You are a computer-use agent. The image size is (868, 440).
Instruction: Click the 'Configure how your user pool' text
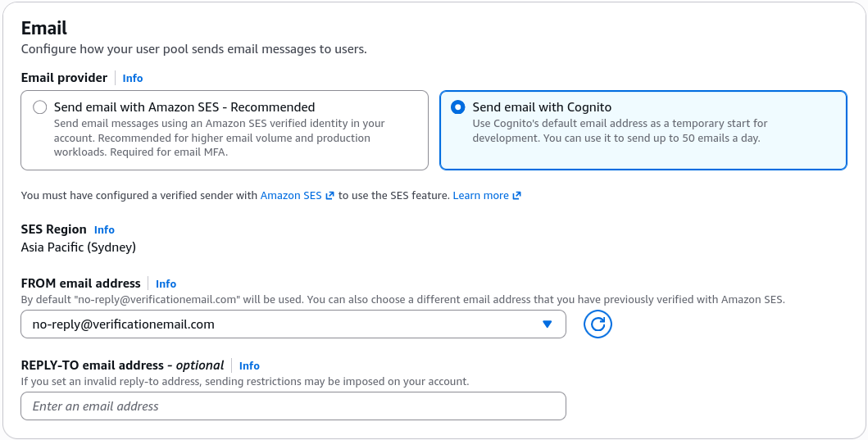(193, 49)
